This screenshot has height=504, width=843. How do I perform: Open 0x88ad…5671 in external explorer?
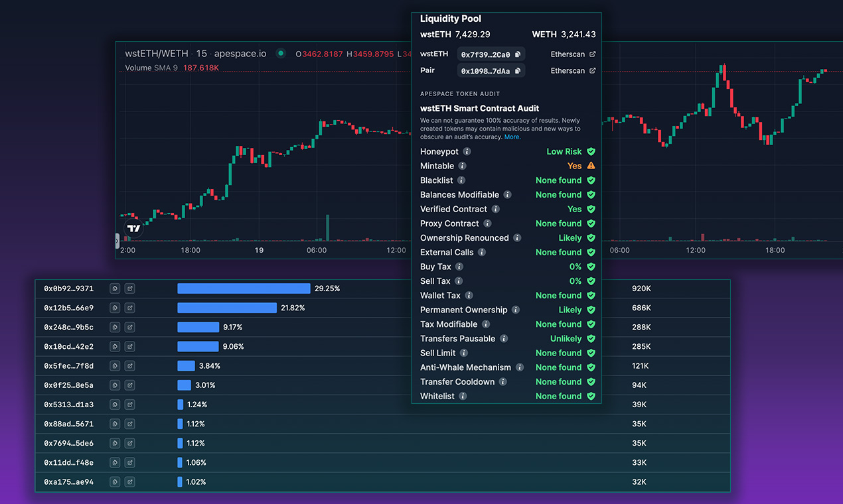130,424
